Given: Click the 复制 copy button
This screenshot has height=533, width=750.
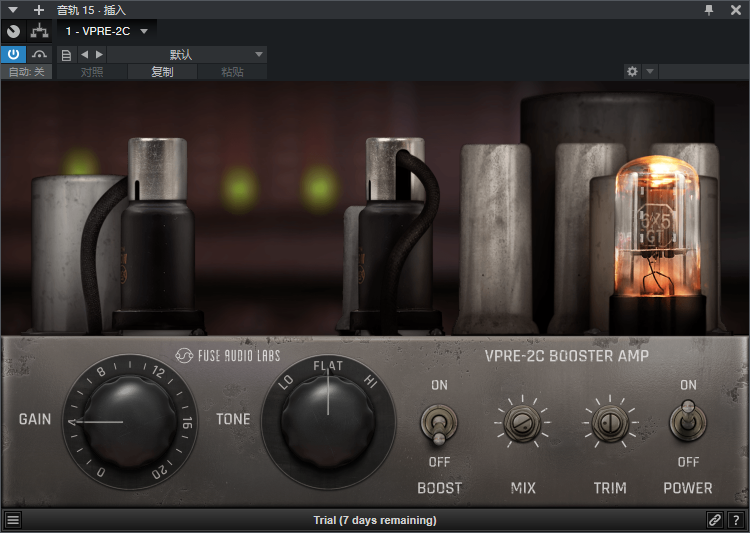Looking at the screenshot, I should [162, 72].
